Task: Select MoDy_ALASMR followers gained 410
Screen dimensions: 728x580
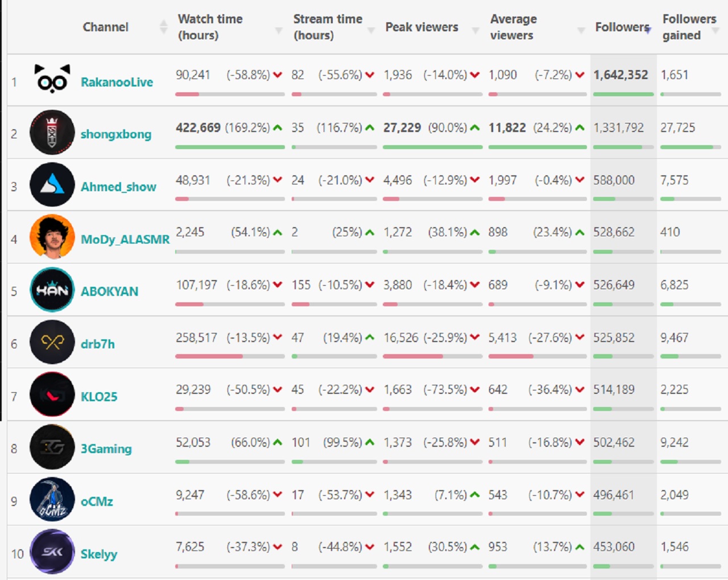Action: tap(670, 232)
